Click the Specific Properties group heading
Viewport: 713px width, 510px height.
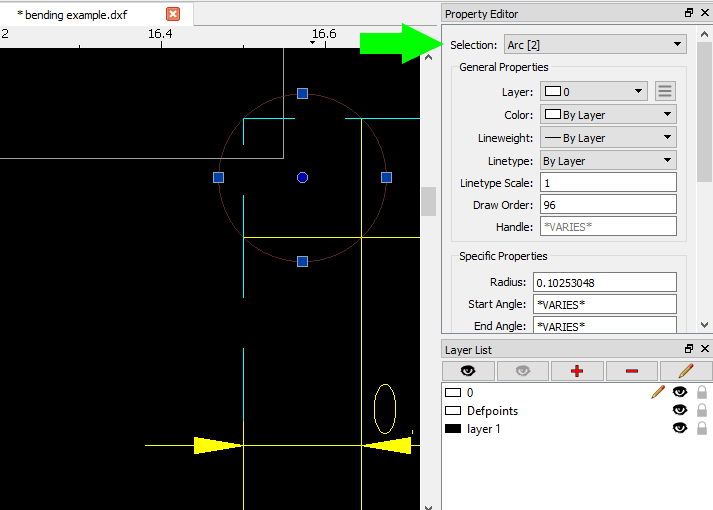503,256
